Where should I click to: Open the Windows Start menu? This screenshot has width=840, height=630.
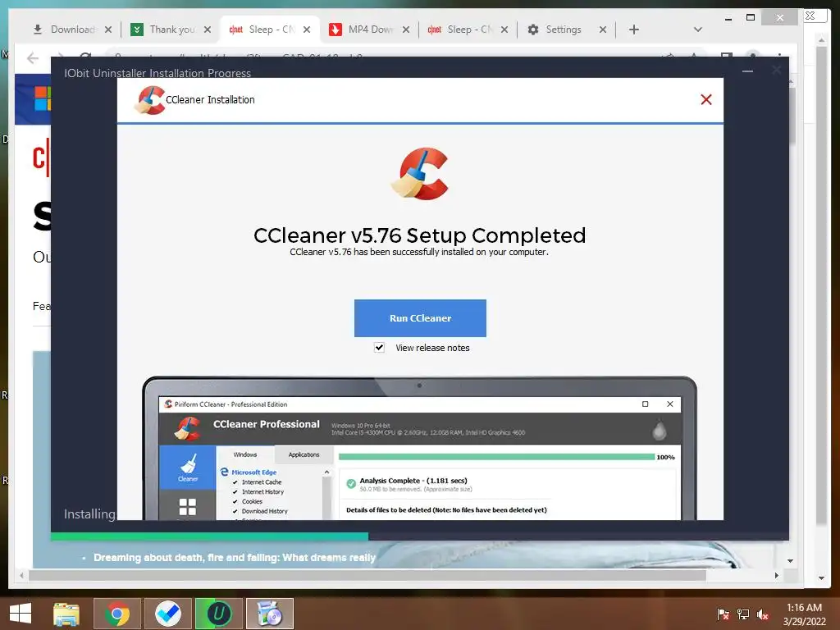21,614
